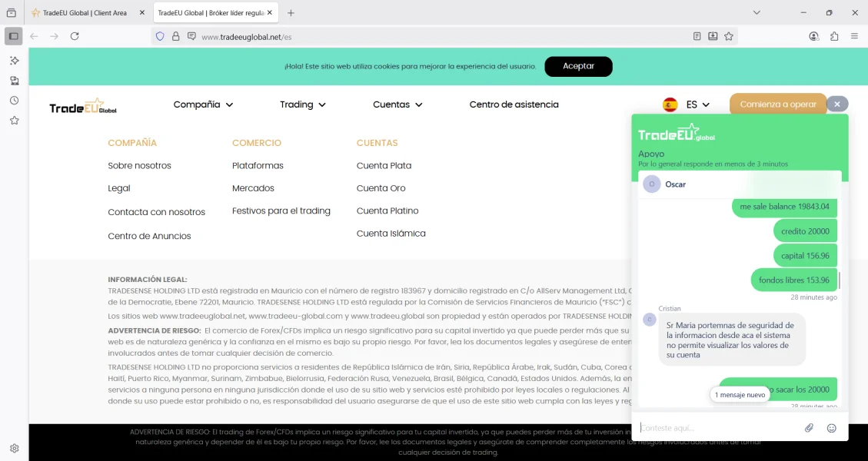Toggle the Firefox sidebar panel

(14, 36)
